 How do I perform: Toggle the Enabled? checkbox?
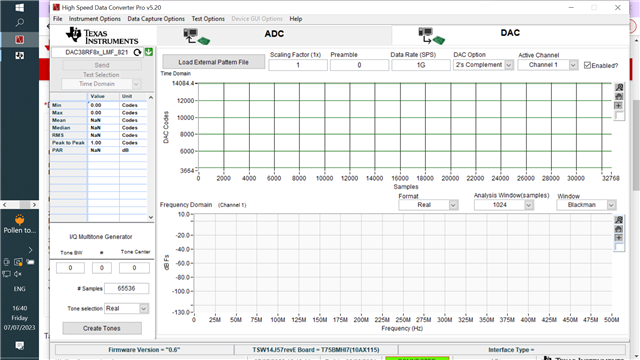click(x=587, y=65)
